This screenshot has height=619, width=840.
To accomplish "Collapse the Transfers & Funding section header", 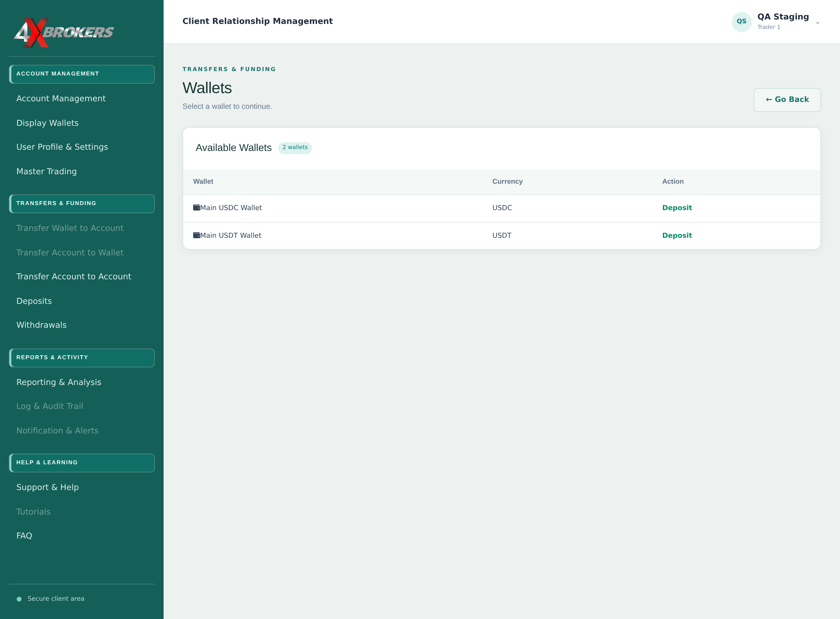I will (x=82, y=204).
